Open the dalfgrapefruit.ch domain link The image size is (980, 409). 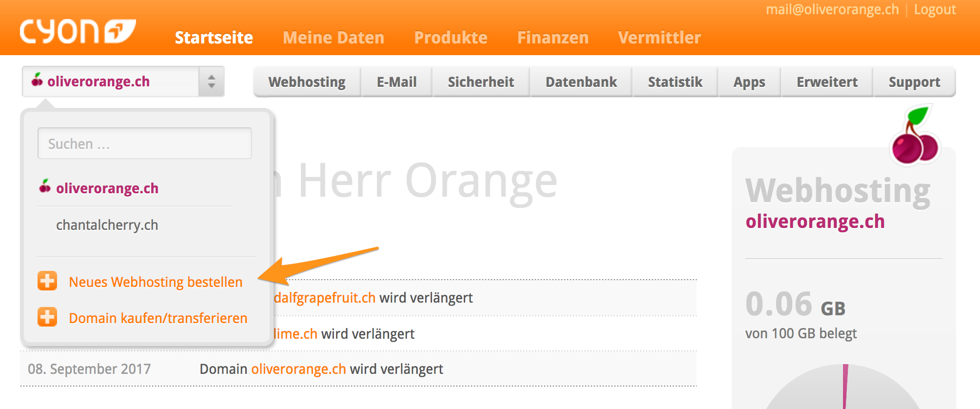325,298
